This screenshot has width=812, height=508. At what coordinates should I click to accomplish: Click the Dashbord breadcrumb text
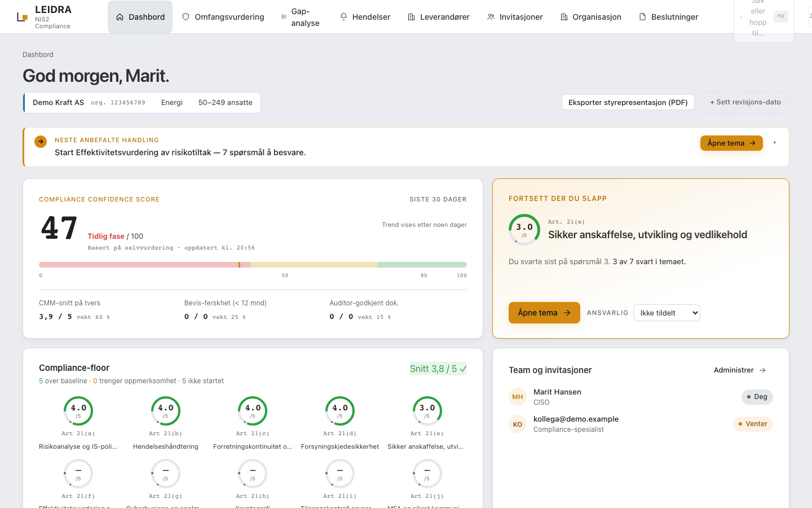pos(38,55)
